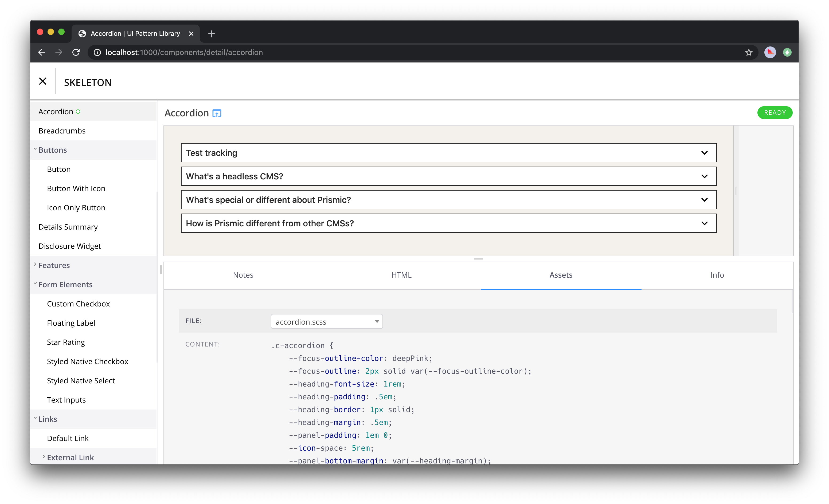Open Accordion preview in new window icon
Viewport: 829px width, 504px height.
(x=217, y=114)
